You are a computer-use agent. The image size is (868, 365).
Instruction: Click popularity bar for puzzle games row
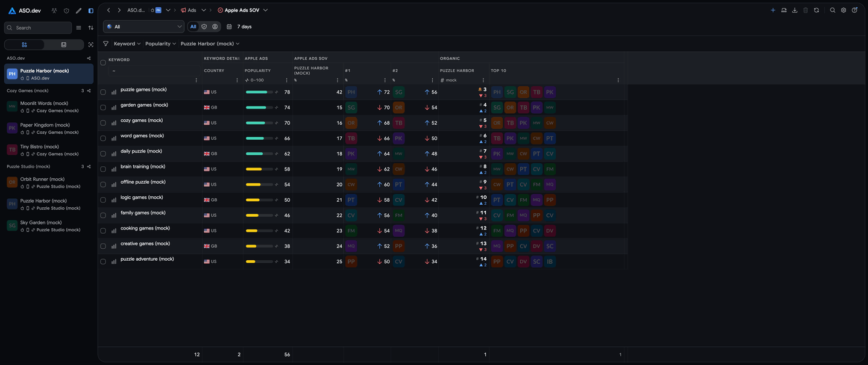pyautogui.click(x=259, y=92)
